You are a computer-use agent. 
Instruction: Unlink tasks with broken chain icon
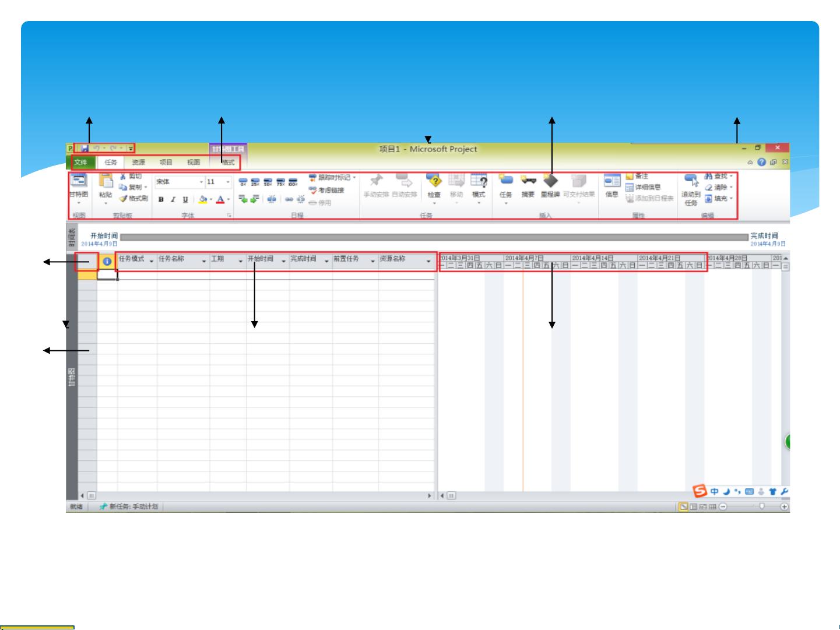[301, 199]
